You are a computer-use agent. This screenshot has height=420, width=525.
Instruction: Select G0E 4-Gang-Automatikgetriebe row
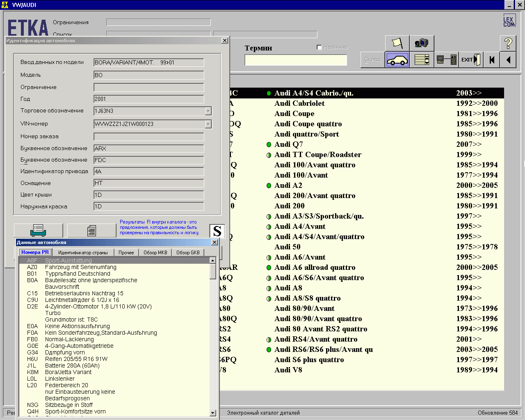[x=114, y=346]
